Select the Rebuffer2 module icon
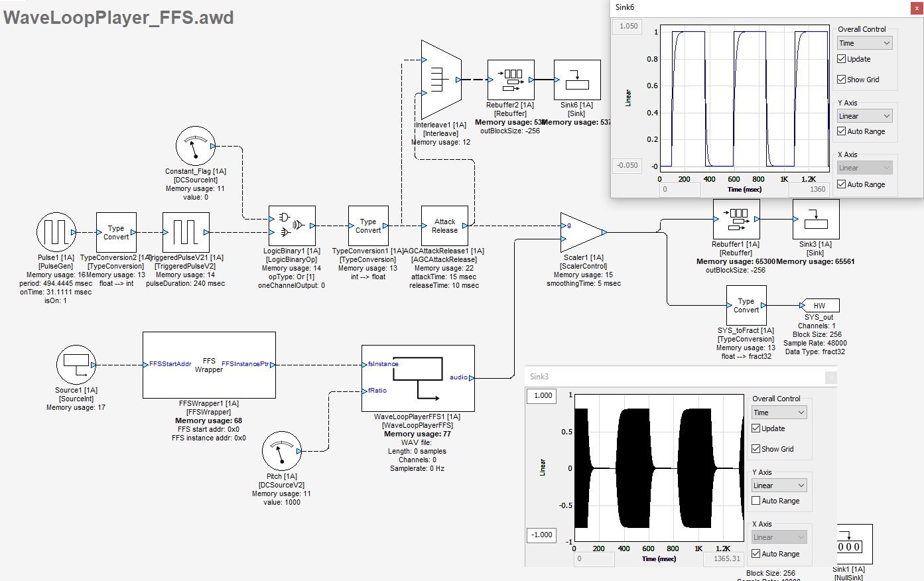This screenshot has width=924, height=581. (511, 80)
